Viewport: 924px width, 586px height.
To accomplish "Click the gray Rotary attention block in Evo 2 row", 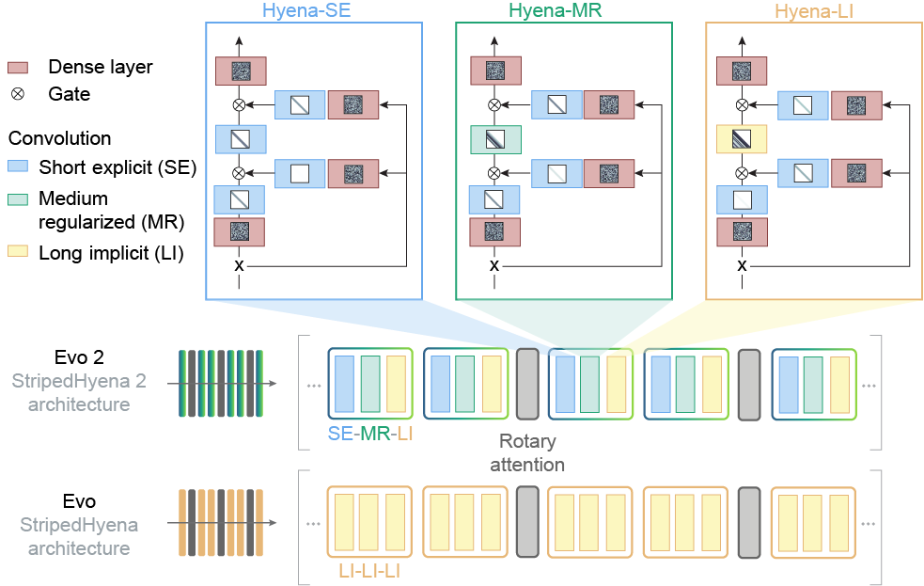I will point(528,384).
